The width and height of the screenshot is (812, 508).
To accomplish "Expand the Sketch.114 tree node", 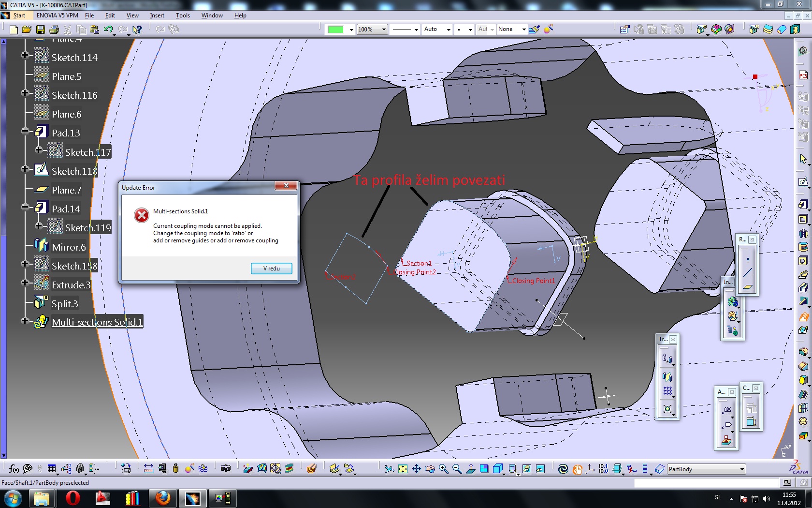I will [x=25, y=55].
